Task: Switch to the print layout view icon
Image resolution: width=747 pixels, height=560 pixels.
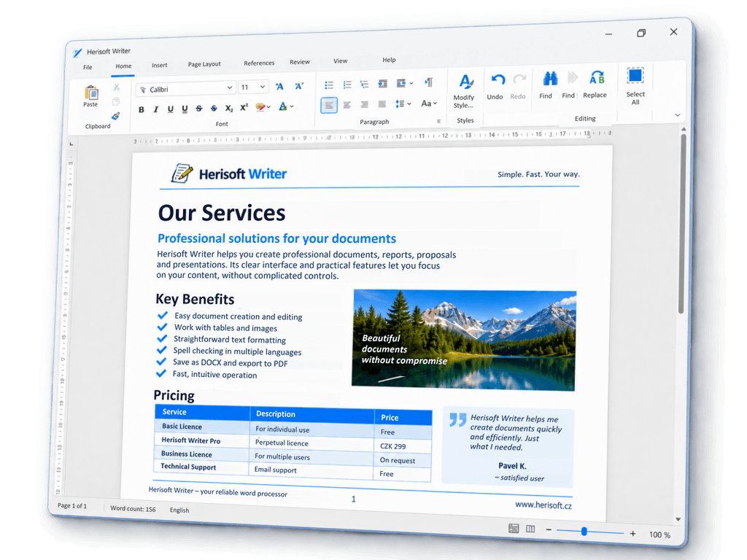Action: pyautogui.click(x=514, y=529)
